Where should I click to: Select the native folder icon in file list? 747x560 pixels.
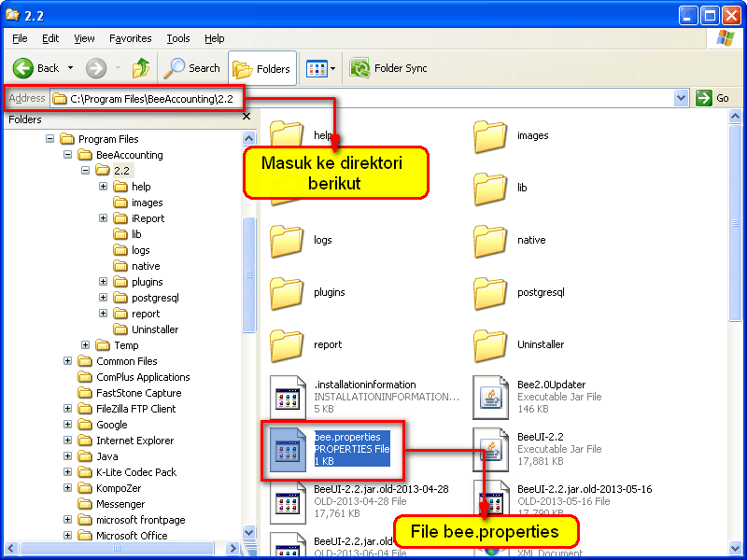click(x=489, y=242)
